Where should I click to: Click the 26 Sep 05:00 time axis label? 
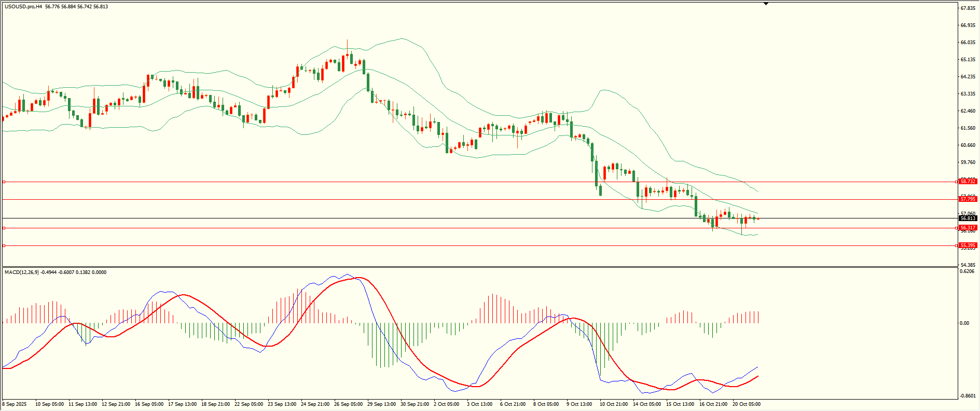tap(348, 404)
